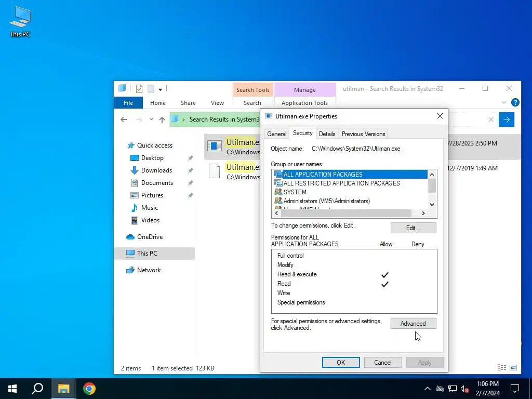Open recent locations dropdown arrow
The width and height of the screenshot is (532, 399).
151,119
